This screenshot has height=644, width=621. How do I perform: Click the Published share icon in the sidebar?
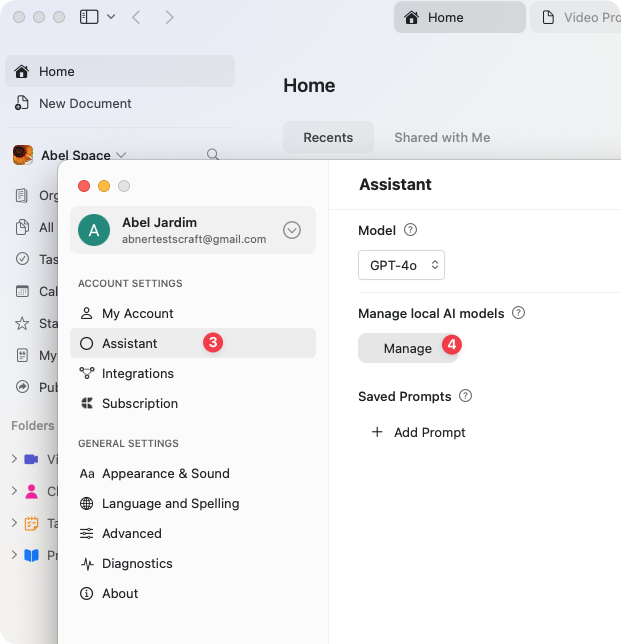(22, 386)
